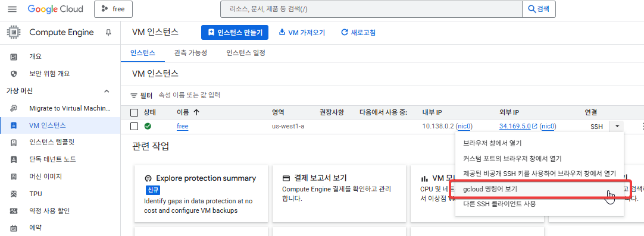Click the Compute Engine chip icon
The height and width of the screenshot is (236, 644).
click(14, 33)
